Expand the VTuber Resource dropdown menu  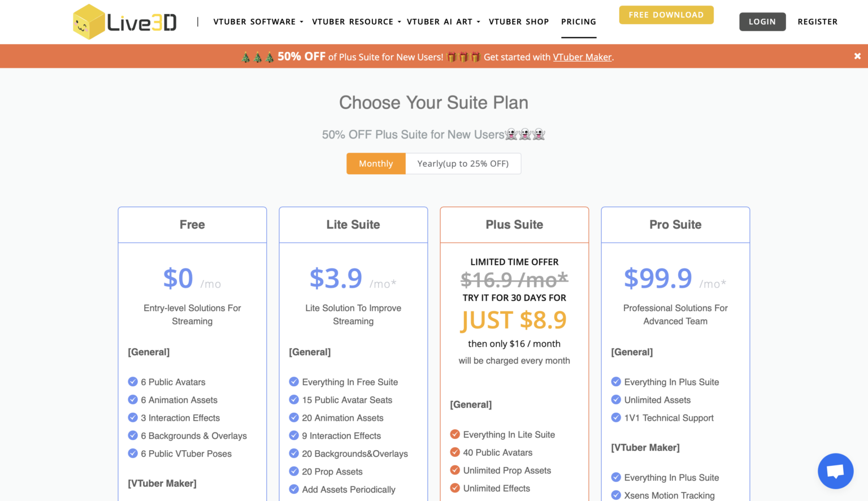(x=356, y=22)
